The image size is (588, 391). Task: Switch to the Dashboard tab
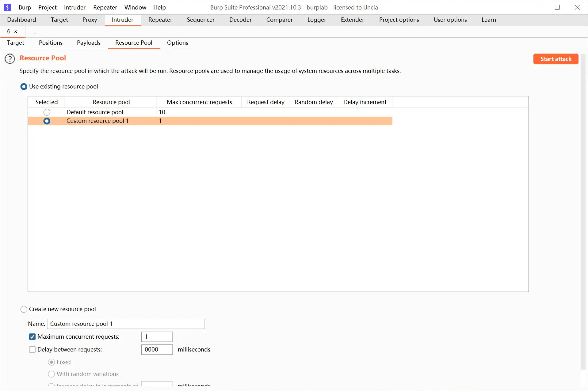[x=21, y=20]
